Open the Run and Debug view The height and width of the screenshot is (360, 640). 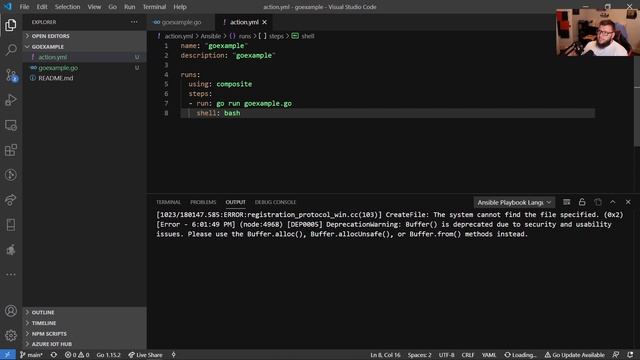(11, 100)
